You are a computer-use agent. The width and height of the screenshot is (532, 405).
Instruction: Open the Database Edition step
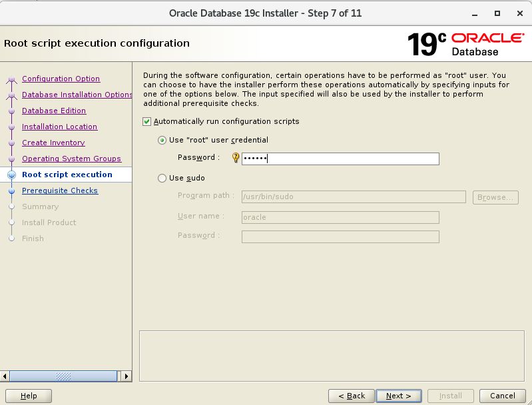[x=54, y=111]
